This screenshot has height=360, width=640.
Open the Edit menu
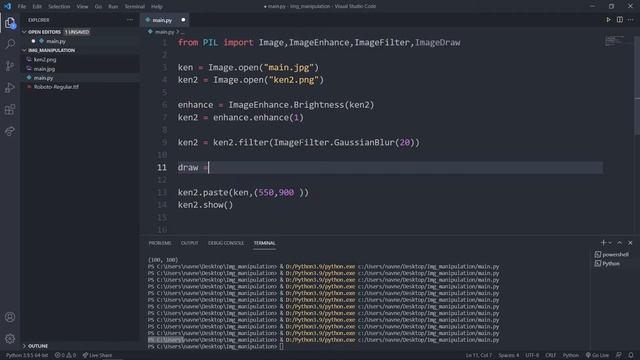37,7
